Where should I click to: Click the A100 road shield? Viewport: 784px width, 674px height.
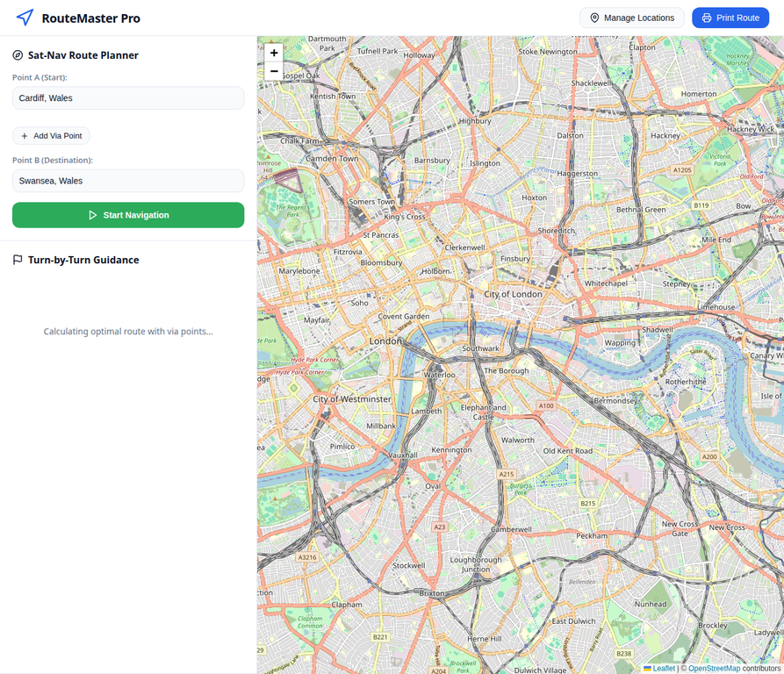(546, 405)
